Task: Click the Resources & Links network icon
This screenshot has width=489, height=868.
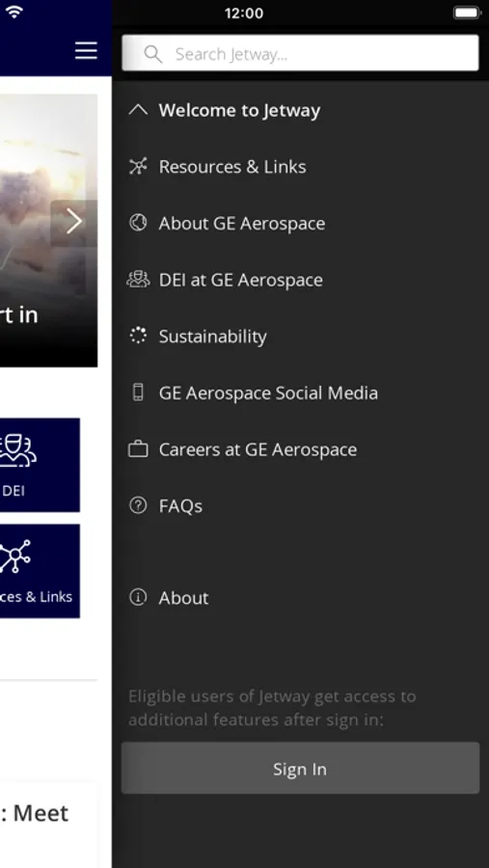Action: [138, 166]
